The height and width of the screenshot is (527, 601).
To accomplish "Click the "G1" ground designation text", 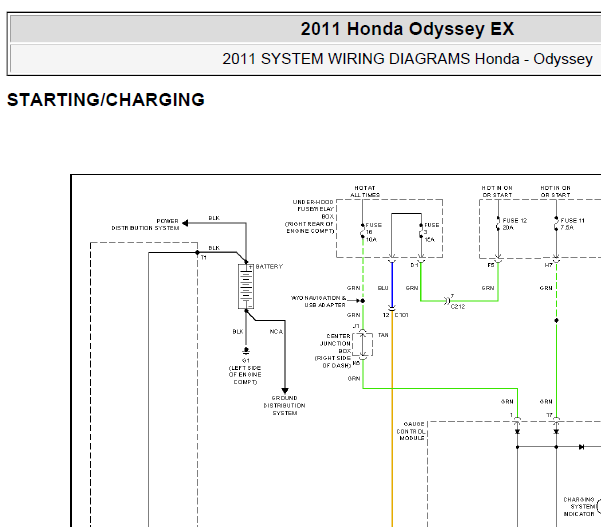I will point(246,360).
